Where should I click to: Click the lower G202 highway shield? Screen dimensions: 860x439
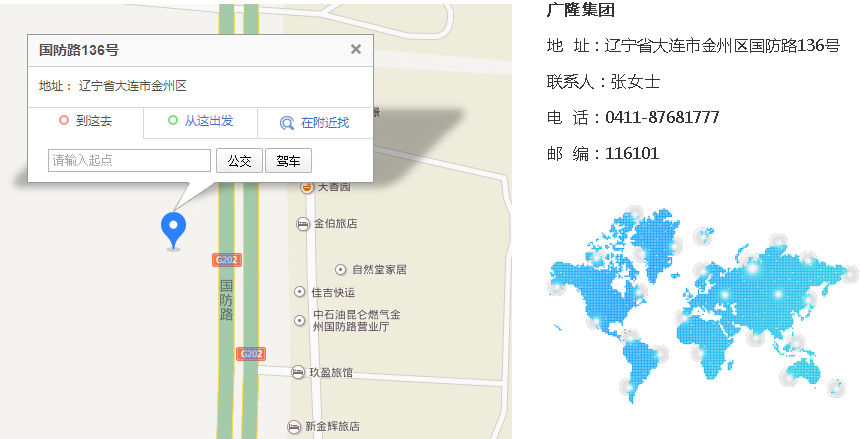tap(251, 354)
